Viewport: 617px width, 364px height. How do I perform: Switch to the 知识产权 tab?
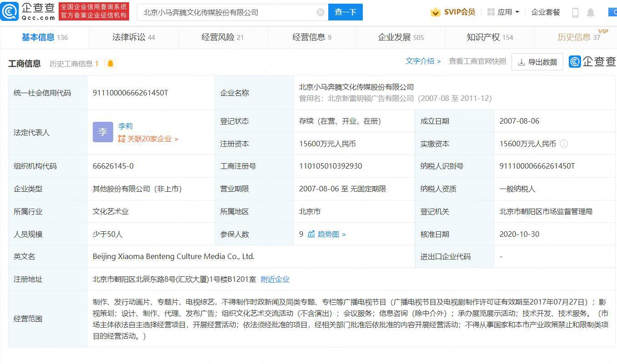coord(489,37)
